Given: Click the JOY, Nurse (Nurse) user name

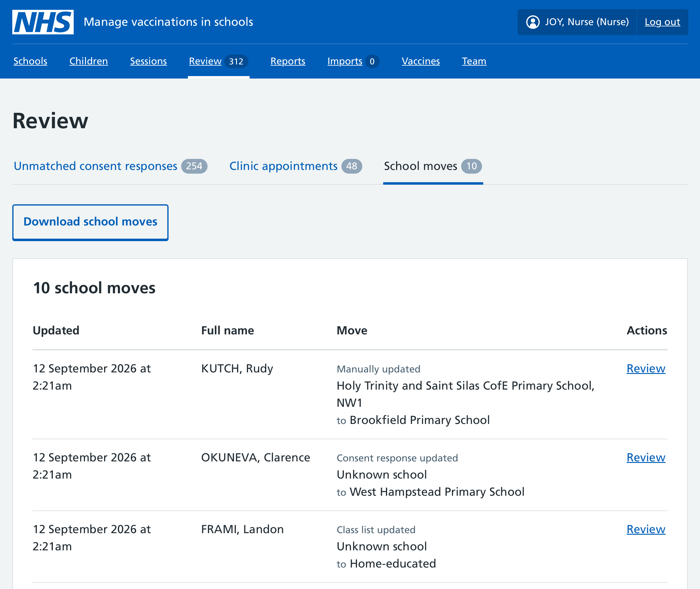Looking at the screenshot, I should tap(587, 22).
